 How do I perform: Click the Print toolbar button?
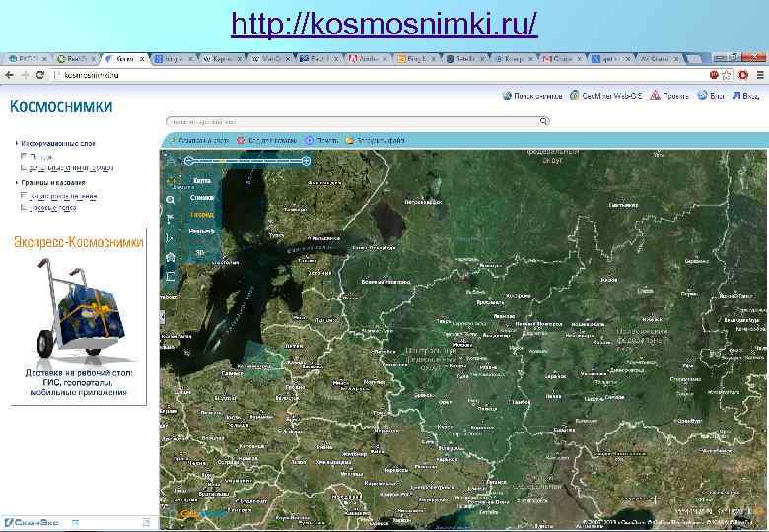click(321, 140)
